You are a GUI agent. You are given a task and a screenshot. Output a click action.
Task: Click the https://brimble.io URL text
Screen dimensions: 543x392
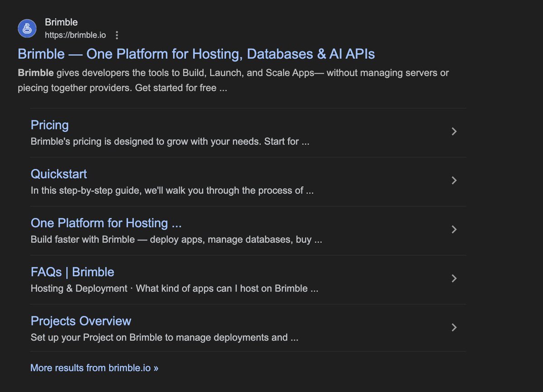coord(75,35)
